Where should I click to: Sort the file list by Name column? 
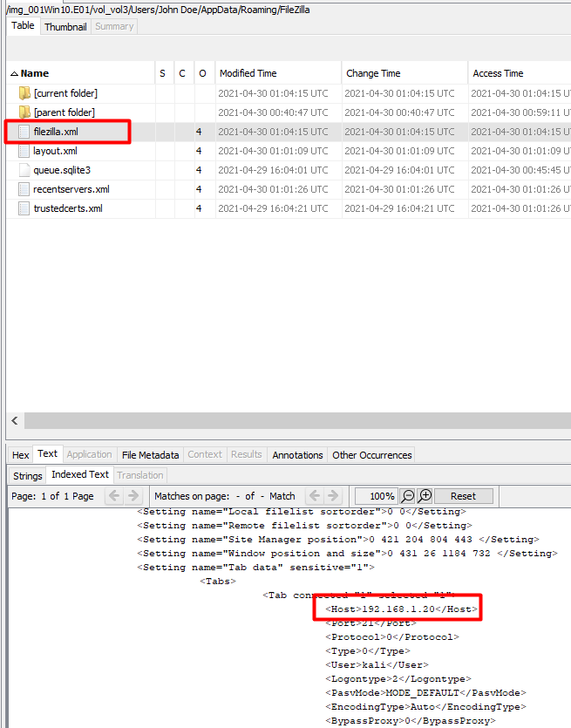pos(35,74)
